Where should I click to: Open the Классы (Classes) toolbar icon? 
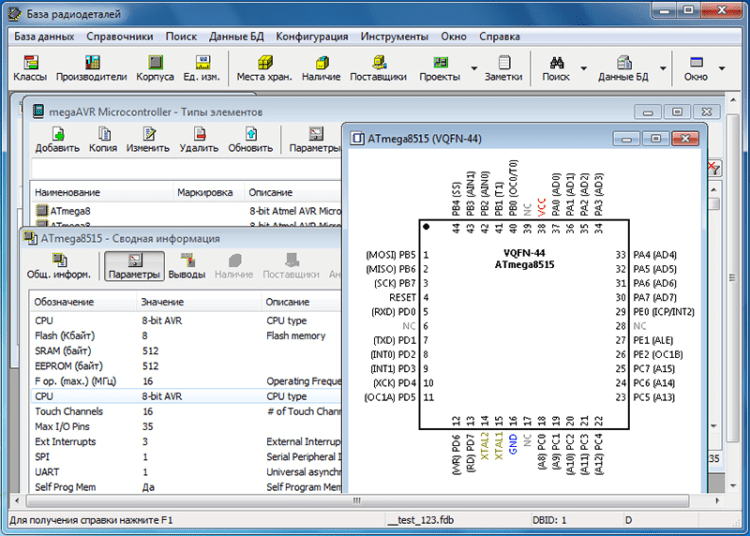[30, 68]
